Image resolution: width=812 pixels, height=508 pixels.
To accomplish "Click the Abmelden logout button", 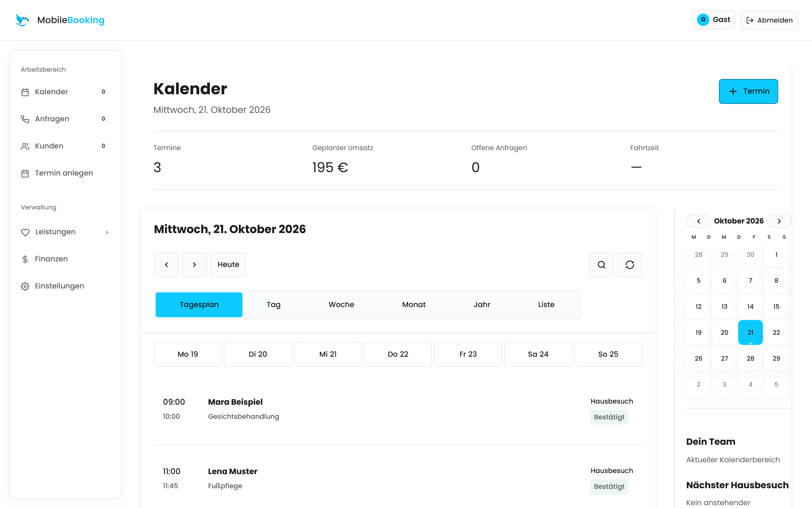I will point(769,20).
